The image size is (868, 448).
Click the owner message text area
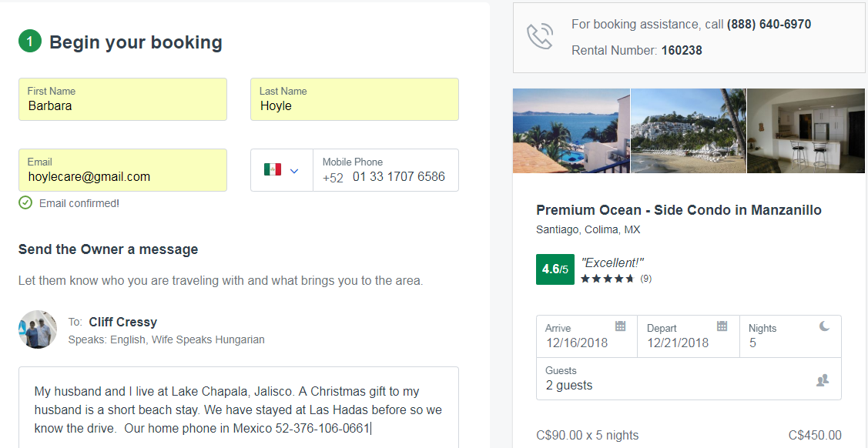coord(239,408)
